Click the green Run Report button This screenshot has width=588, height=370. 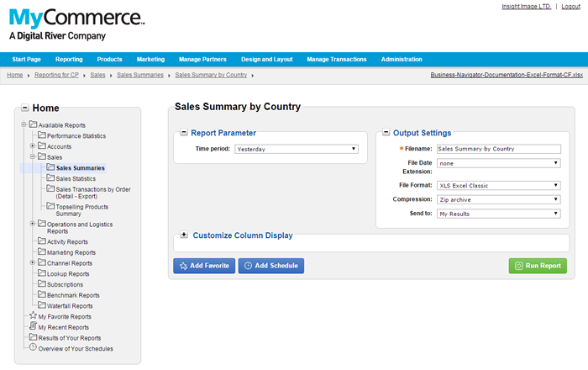pos(538,266)
